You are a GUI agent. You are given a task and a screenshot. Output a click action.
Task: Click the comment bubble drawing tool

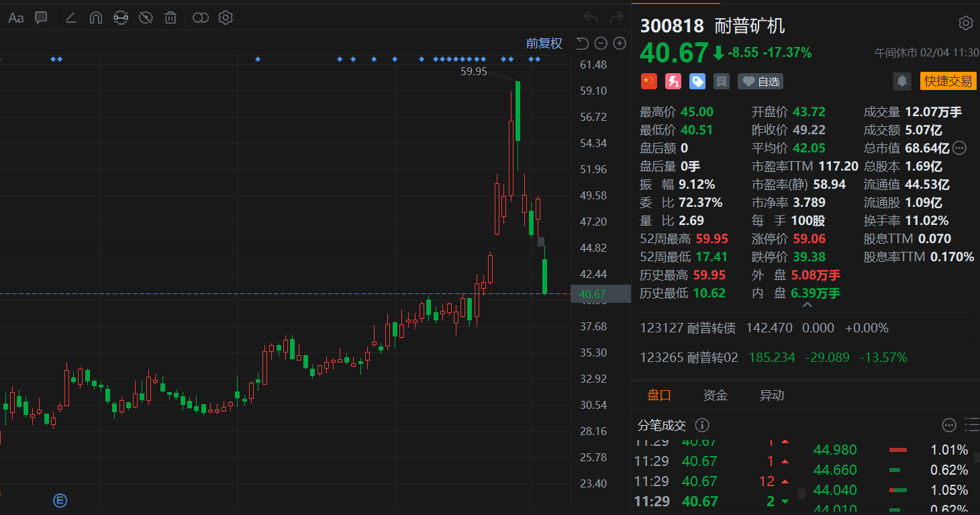tap(41, 18)
